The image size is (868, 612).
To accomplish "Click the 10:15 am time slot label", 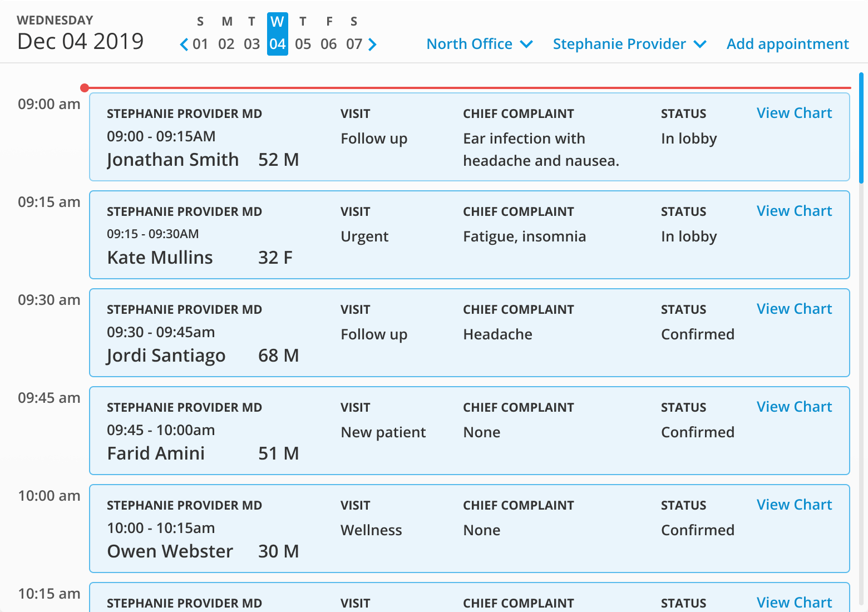I will pyautogui.click(x=49, y=594).
